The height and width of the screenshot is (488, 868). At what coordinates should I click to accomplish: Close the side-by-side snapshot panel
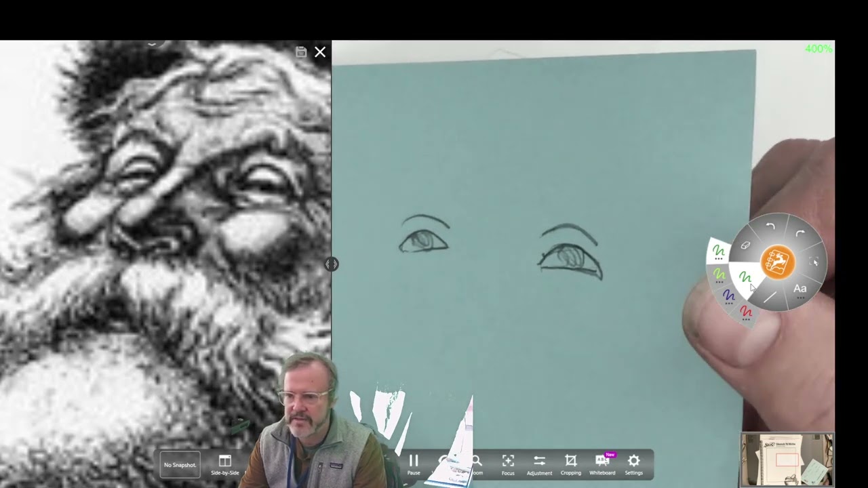[x=320, y=52]
